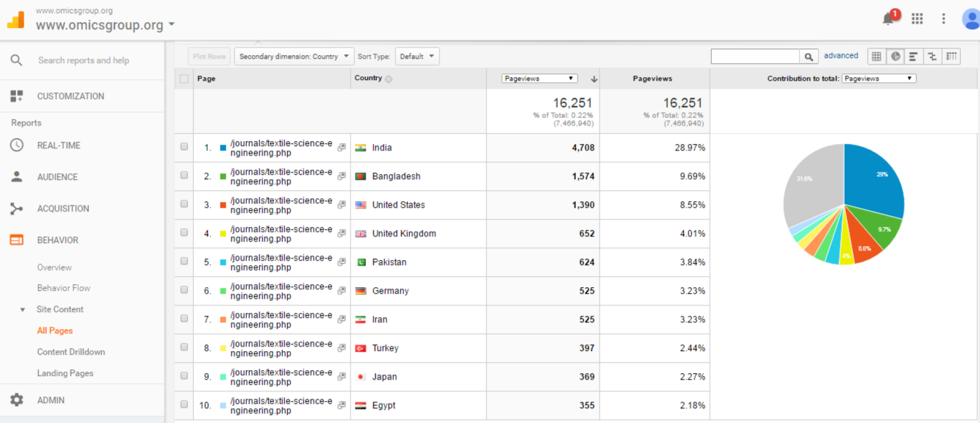Open Egypt row page link icon
Viewport: 980px width, 423px height.
342,405
